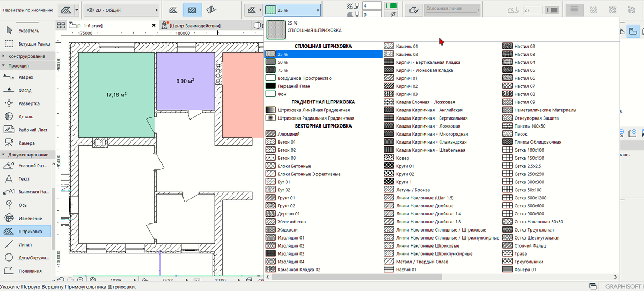Pick the Железобетон vector fill

click(x=323, y=221)
